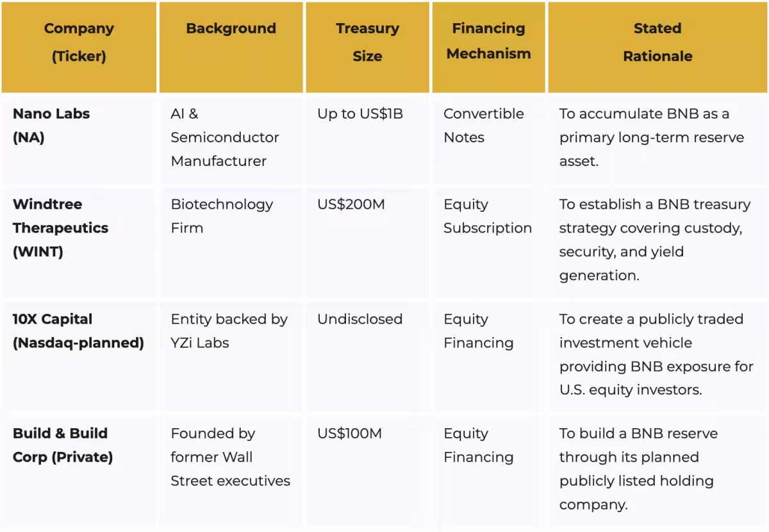Click the Nano Labs (NA) cell

pyautogui.click(x=51, y=125)
